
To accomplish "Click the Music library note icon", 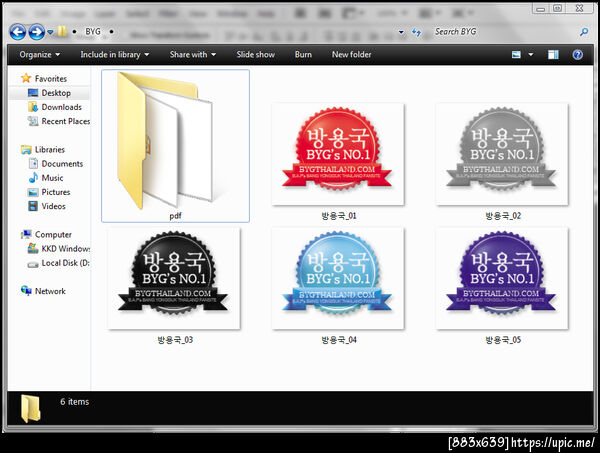I will click(33, 178).
